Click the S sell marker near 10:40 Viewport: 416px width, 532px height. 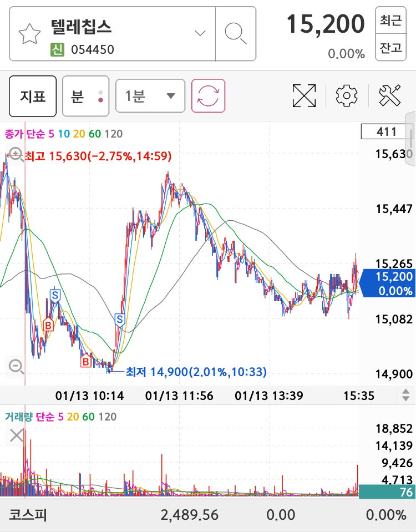(x=119, y=320)
